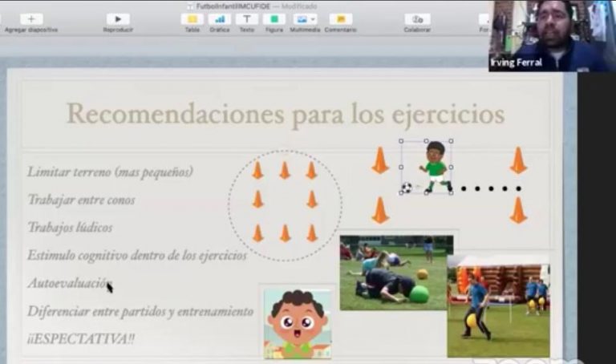Viewport: 616px width, 364px height.
Task: Click the Limitar terreno bullet text
Action: 110,172
